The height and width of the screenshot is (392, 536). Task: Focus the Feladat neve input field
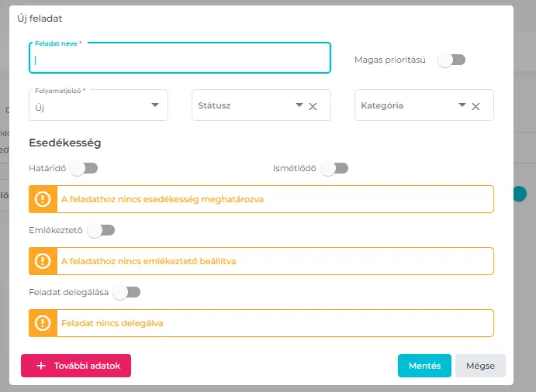pyautogui.click(x=180, y=59)
